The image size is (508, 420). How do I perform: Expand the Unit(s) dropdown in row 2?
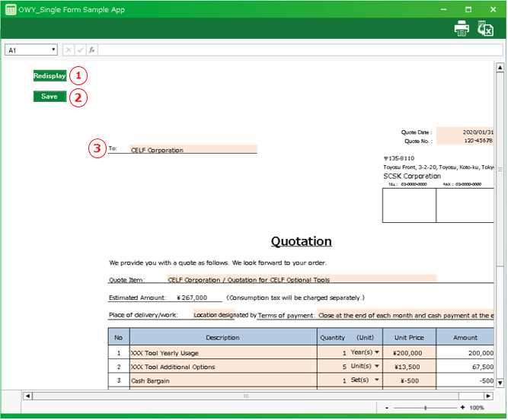click(376, 367)
